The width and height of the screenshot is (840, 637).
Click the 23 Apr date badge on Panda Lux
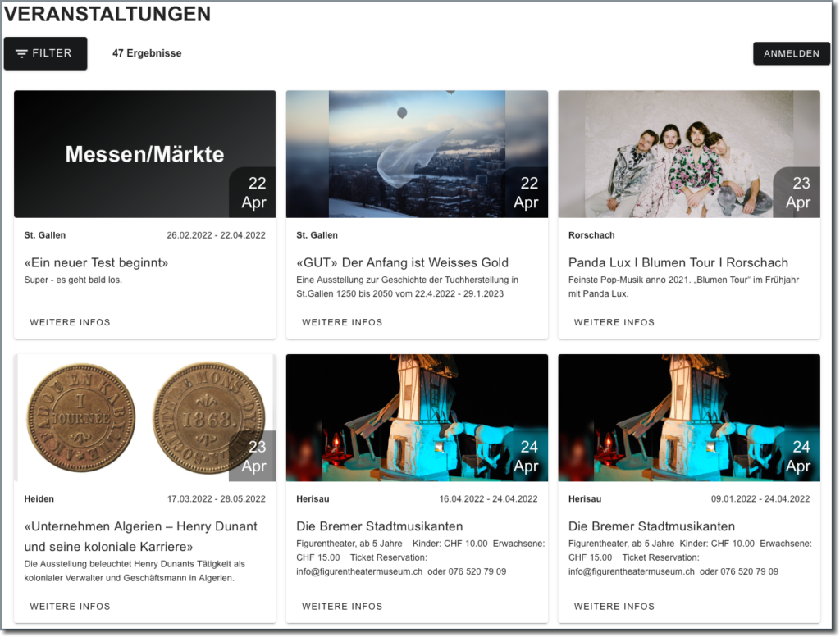pos(797,193)
